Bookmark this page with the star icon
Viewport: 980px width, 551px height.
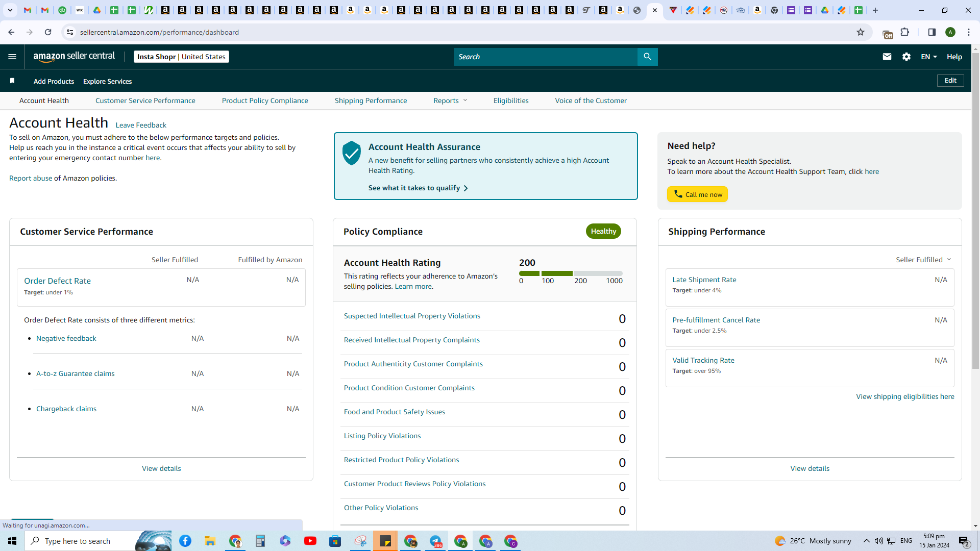861,32
